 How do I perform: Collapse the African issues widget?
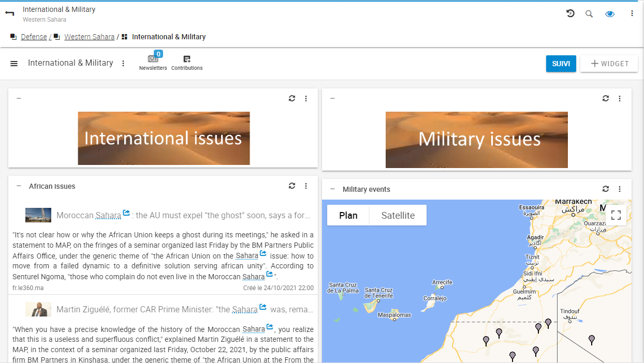[19, 186]
